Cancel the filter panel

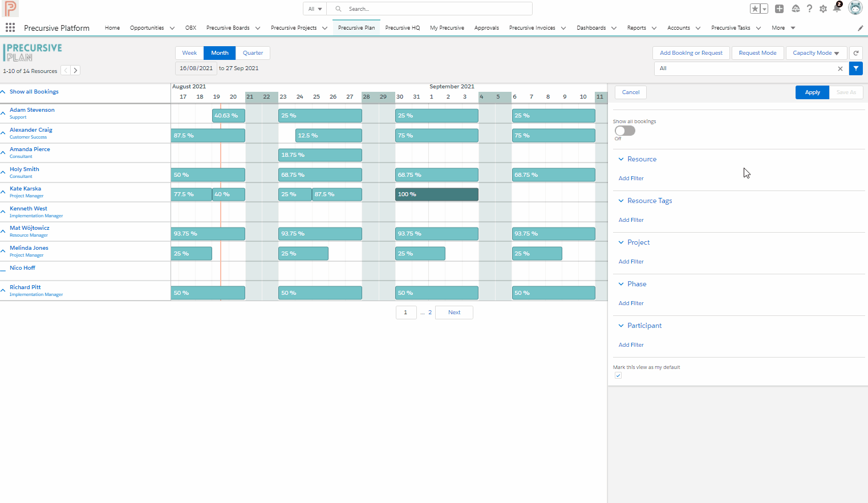click(x=631, y=92)
